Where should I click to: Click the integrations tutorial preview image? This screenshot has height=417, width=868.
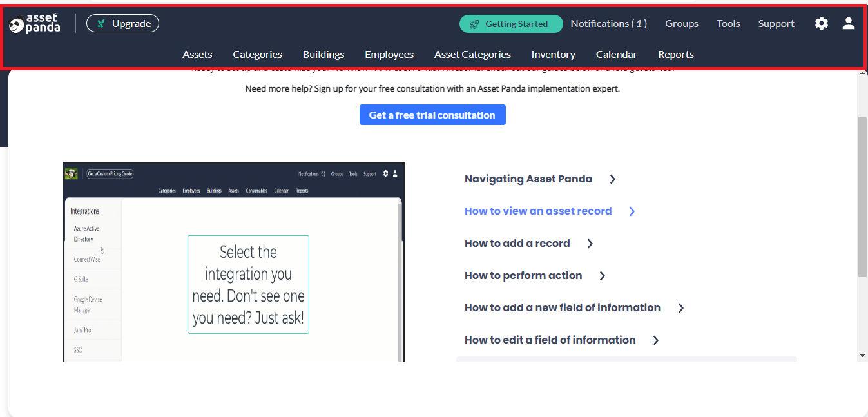click(233, 262)
